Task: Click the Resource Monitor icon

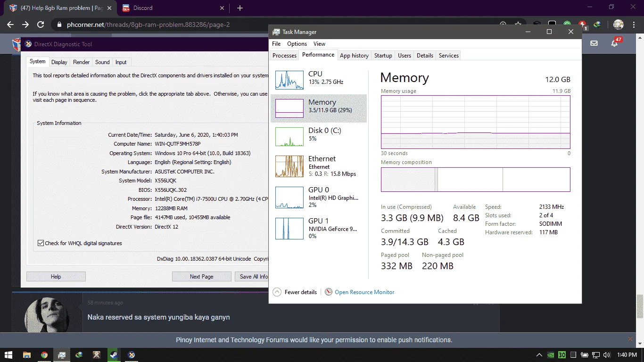Action: [329, 292]
